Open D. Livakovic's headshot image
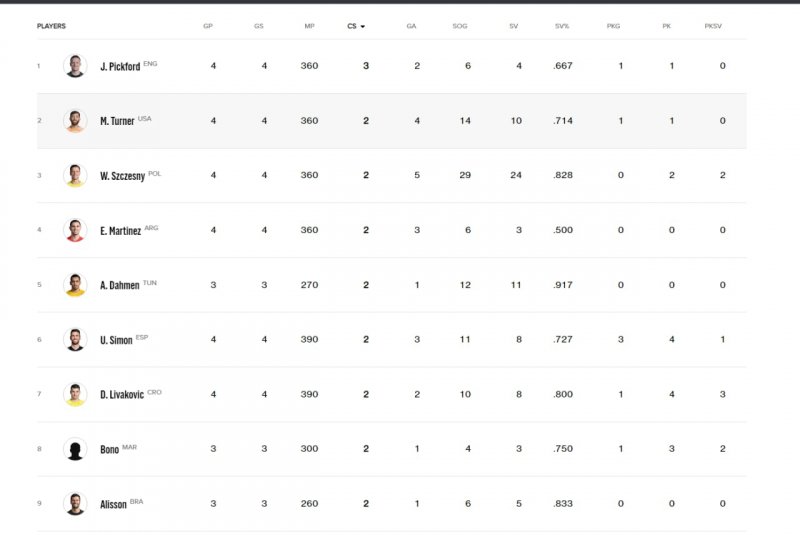Viewport: 800px width, 535px height. click(75, 394)
